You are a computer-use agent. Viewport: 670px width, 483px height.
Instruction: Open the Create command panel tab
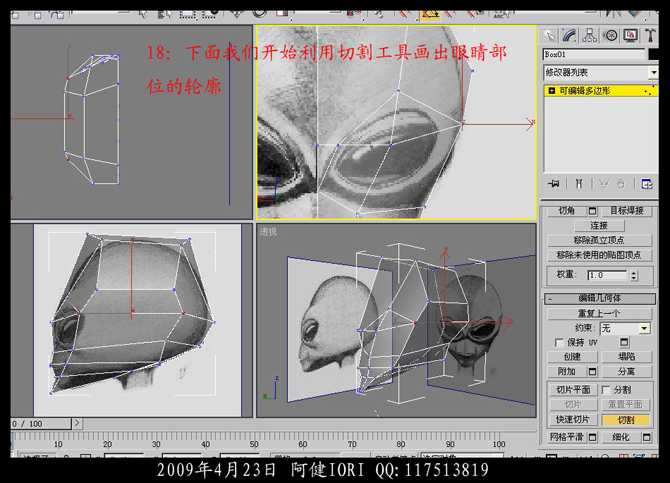point(550,35)
